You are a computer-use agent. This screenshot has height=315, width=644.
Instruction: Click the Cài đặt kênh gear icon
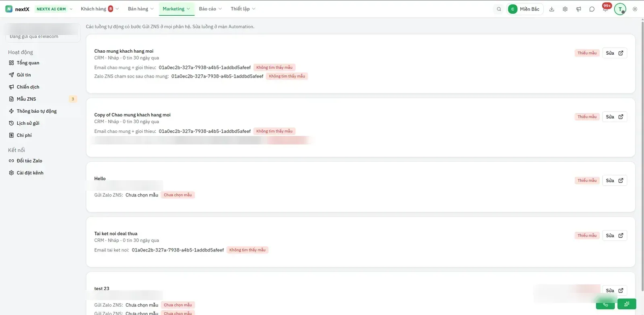pyautogui.click(x=11, y=173)
